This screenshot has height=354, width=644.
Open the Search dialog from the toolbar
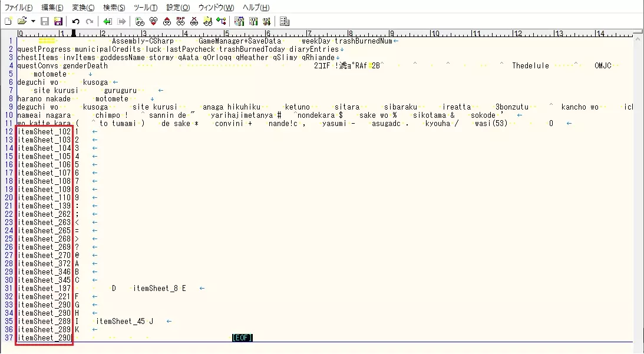pyautogui.click(x=140, y=21)
